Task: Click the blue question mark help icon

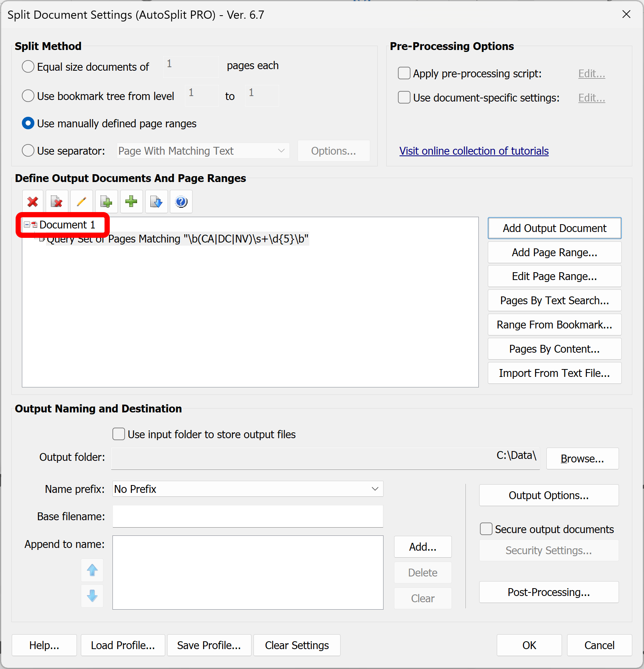Action: (x=181, y=202)
